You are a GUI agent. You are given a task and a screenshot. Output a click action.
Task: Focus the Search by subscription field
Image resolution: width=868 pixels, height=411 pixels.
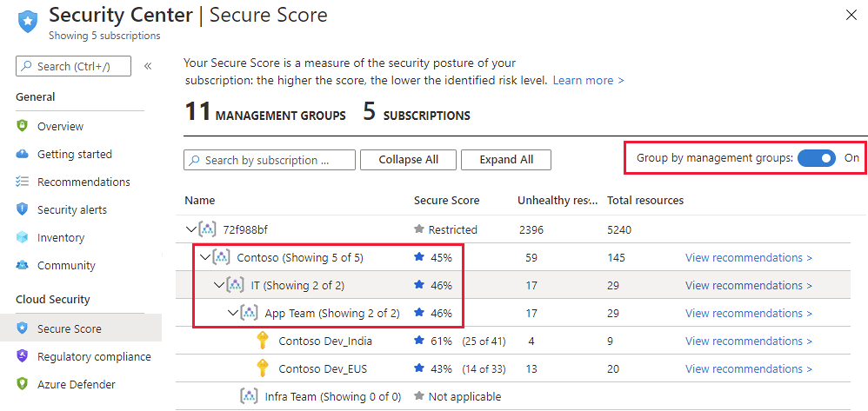[270, 160]
